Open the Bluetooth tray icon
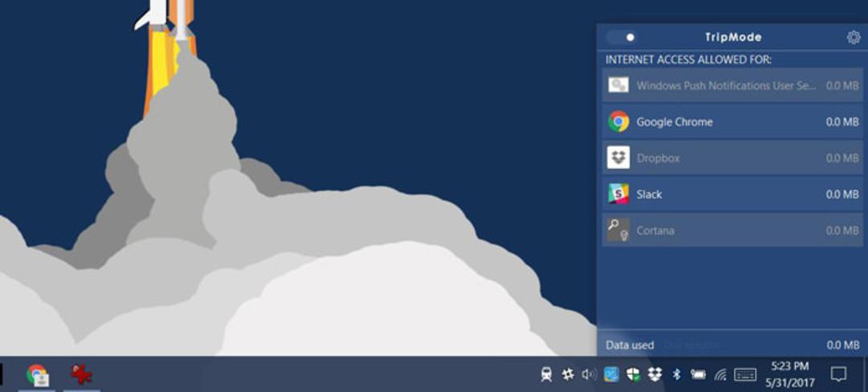 point(676,374)
